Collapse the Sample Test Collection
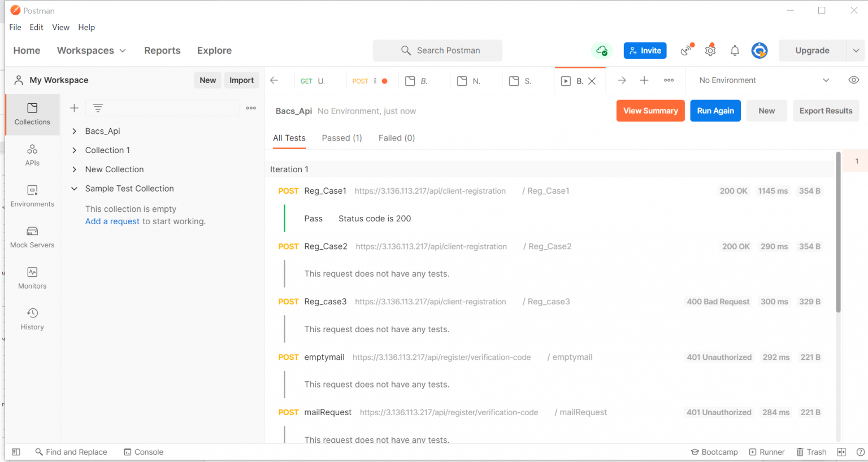The width and height of the screenshot is (868, 462). [73, 188]
